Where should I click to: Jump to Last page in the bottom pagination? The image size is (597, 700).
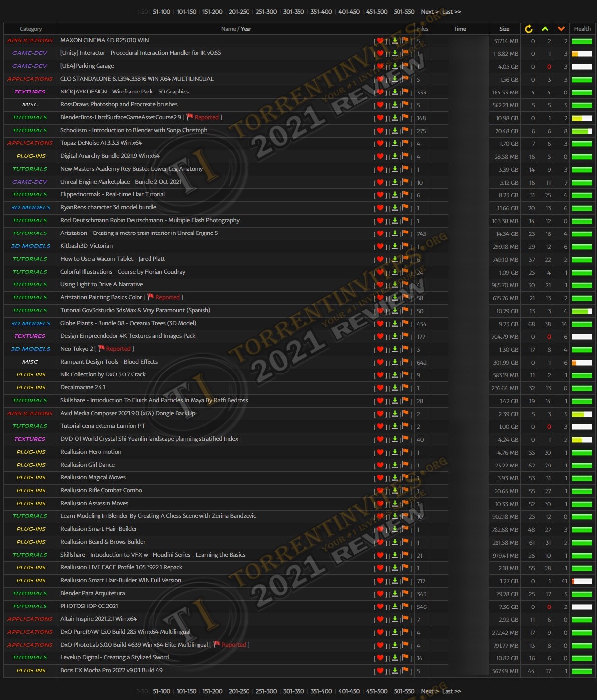(451, 691)
